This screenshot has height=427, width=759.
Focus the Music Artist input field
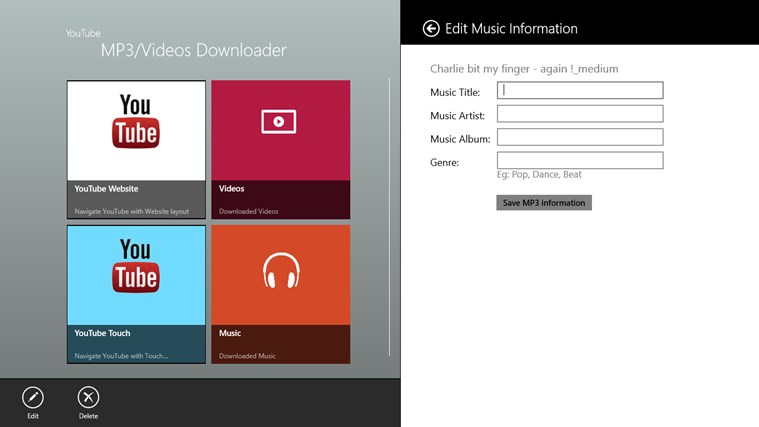[580, 114]
